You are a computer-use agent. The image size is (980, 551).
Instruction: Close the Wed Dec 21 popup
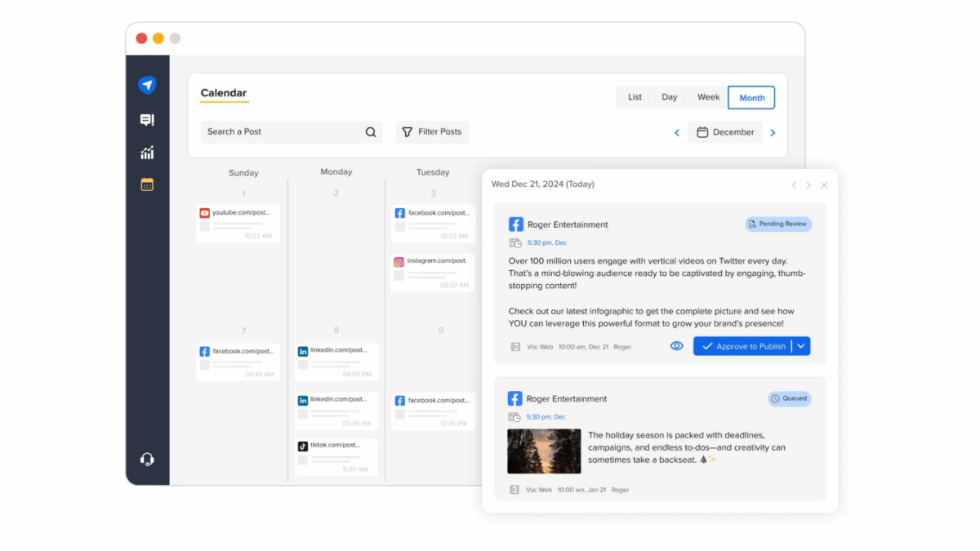[x=824, y=185]
